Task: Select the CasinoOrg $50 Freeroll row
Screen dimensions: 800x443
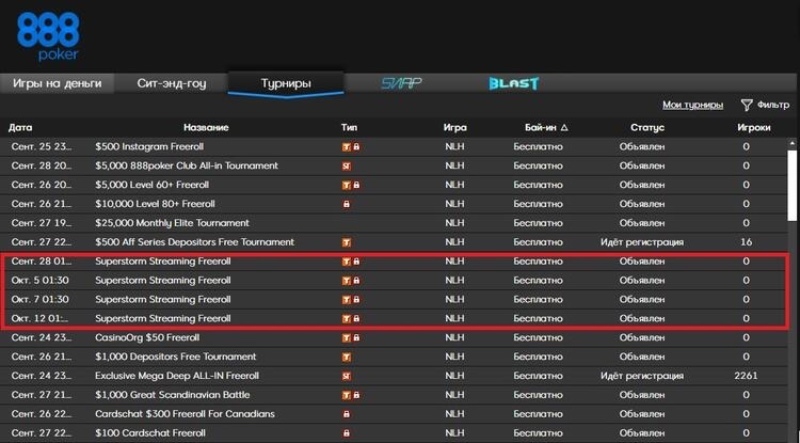Action: [394, 337]
